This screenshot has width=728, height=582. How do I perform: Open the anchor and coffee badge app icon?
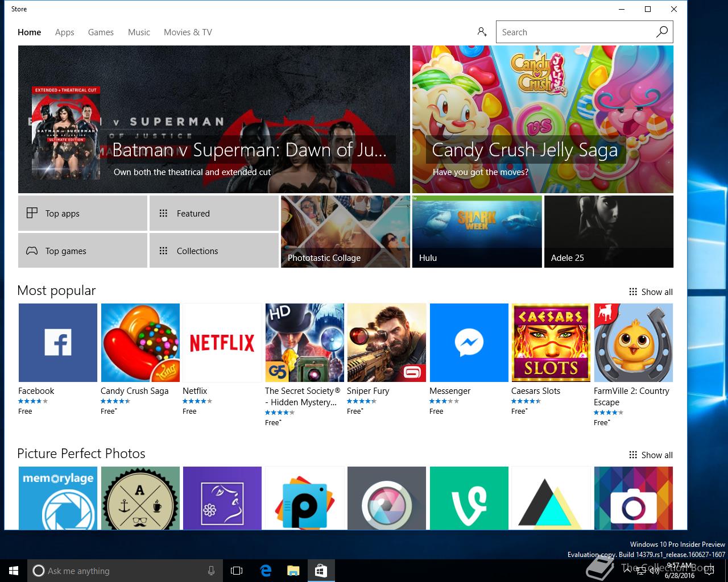tap(140, 498)
